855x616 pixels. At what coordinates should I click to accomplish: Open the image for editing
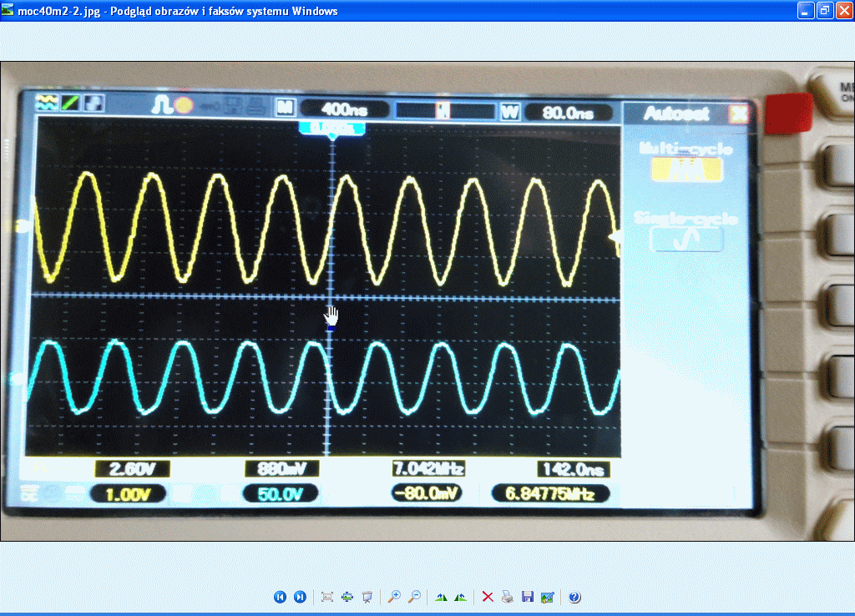pos(548,597)
